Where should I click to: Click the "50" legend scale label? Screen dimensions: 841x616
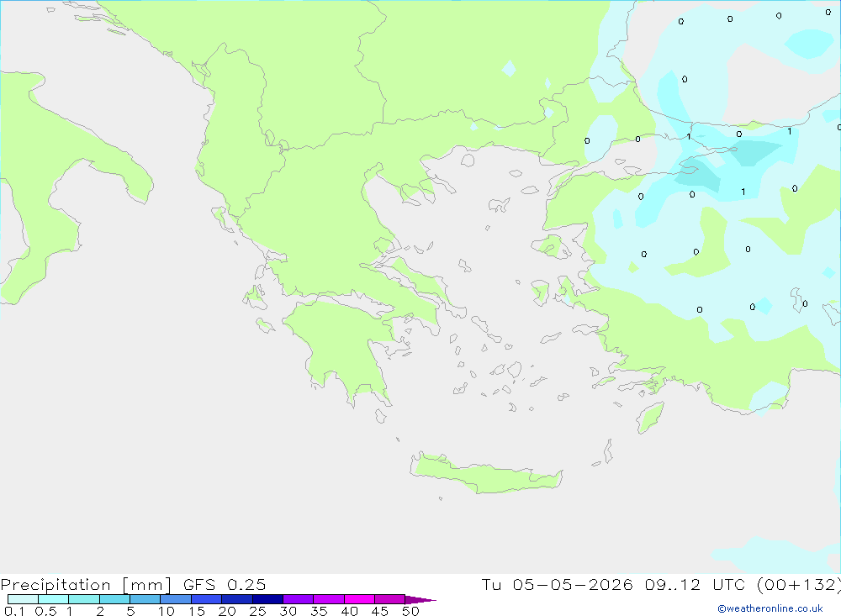[x=410, y=611]
